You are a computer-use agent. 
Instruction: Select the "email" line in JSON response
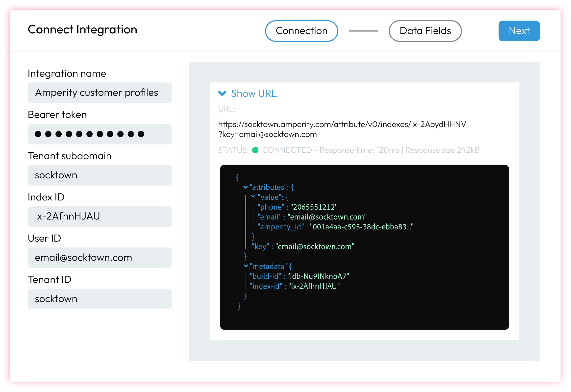point(312,217)
